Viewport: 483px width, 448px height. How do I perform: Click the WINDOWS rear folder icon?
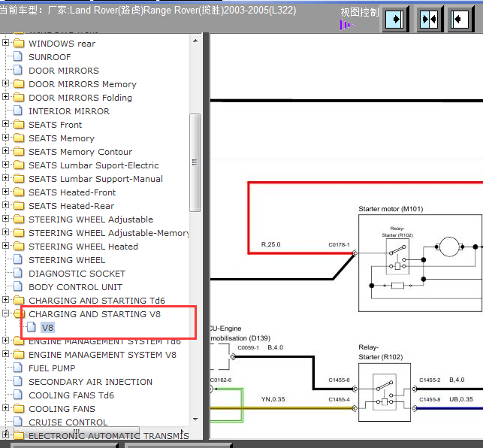click(19, 43)
